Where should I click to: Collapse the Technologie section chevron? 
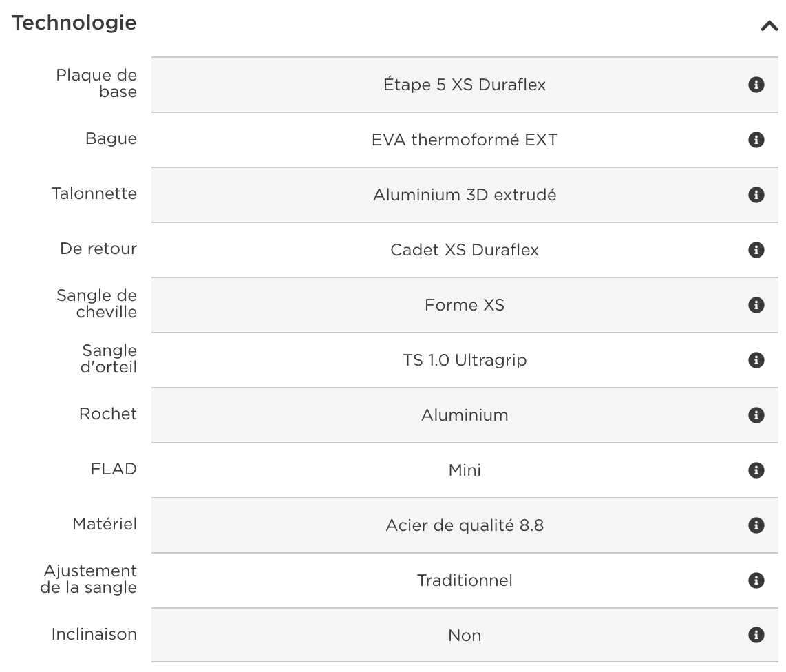coord(769,26)
